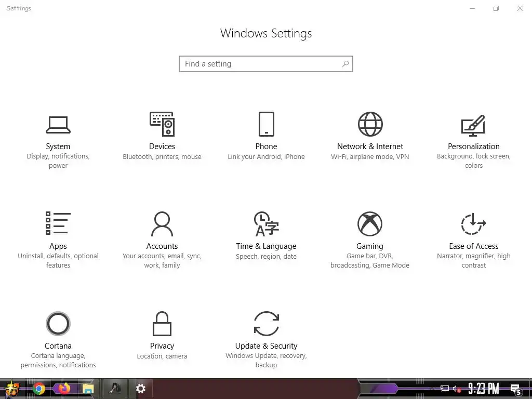Click "Uninstall, defaults, optional features" text

click(x=58, y=261)
